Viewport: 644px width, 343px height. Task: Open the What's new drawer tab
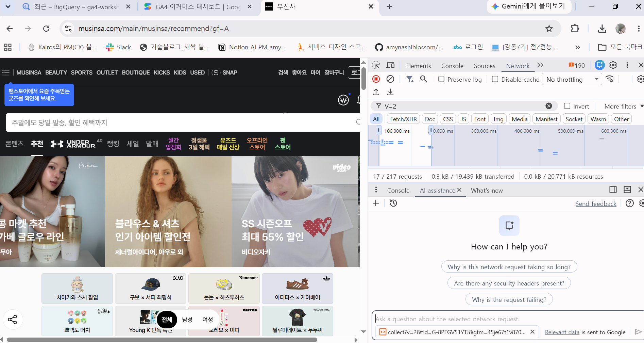(487, 190)
